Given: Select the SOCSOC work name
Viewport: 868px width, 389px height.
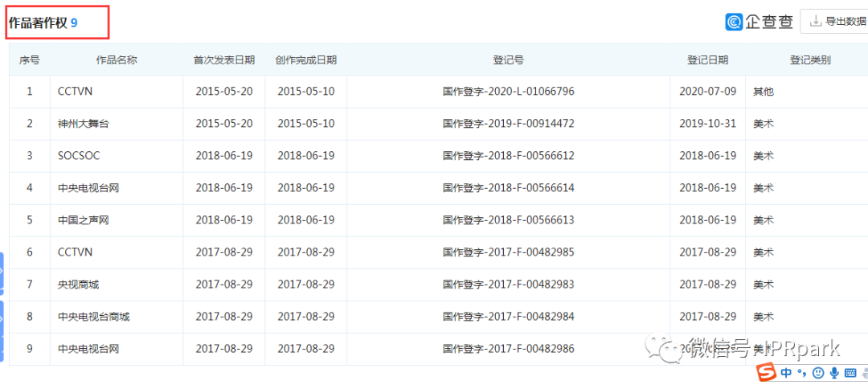Looking at the screenshot, I should (x=79, y=155).
